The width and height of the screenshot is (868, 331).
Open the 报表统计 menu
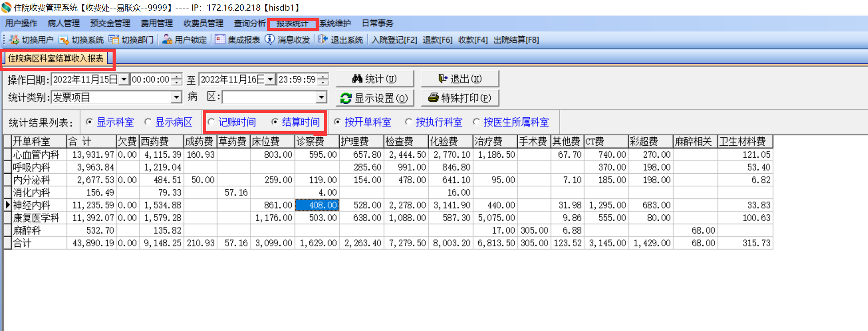(292, 23)
